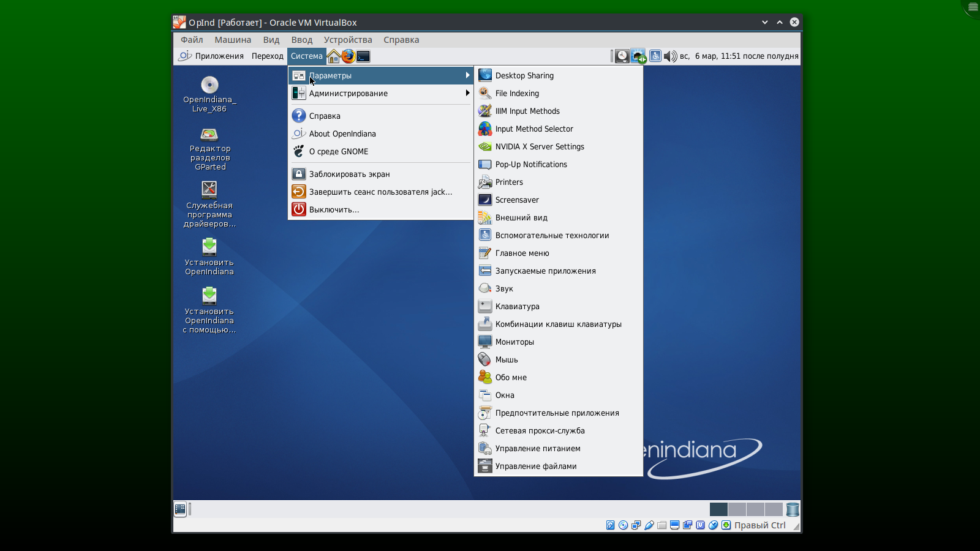Image resolution: width=980 pixels, height=551 pixels.
Task: Open Мониторы display settings
Action: tap(559, 342)
